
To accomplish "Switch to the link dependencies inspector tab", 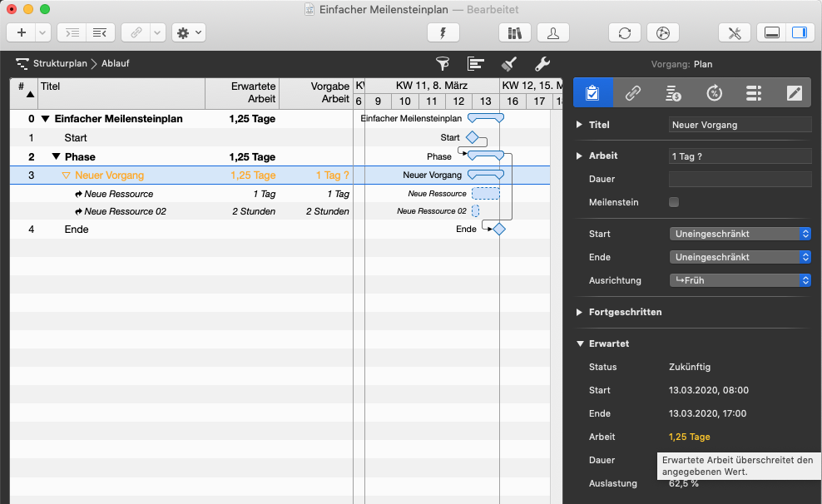I will tap(633, 92).
